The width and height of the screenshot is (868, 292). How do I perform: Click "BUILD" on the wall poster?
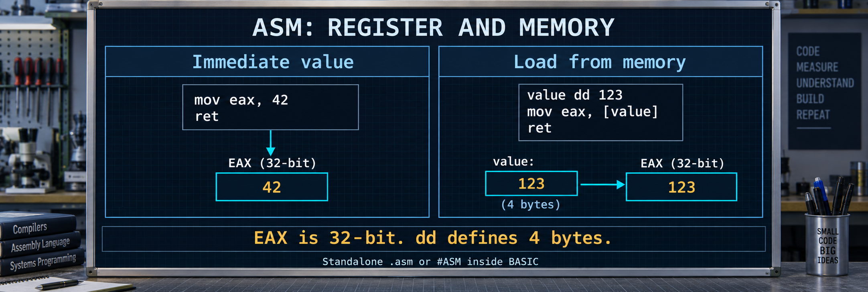pos(810,99)
